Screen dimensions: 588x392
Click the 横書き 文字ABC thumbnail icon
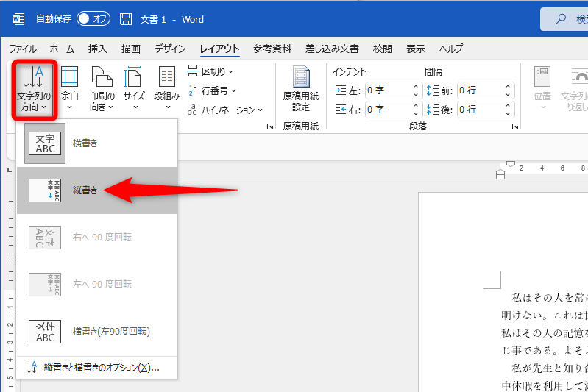click(x=45, y=143)
